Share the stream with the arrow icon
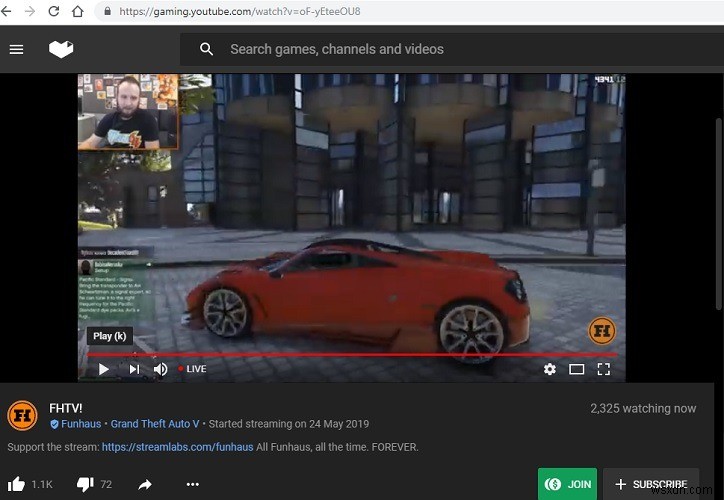Viewport: 724px width, 500px height. point(145,484)
